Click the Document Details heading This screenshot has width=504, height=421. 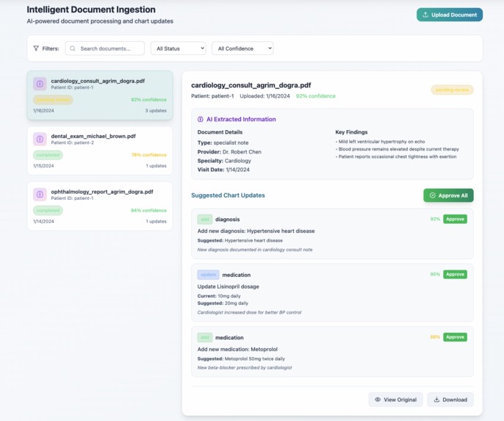coord(220,132)
